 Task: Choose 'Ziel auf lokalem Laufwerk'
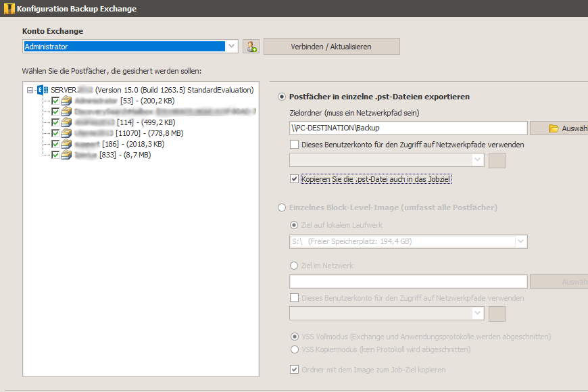coord(295,225)
